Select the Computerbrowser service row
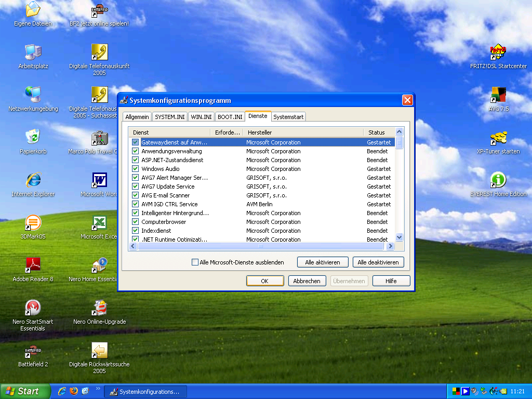Viewport: 532px width, 399px height. (261, 221)
